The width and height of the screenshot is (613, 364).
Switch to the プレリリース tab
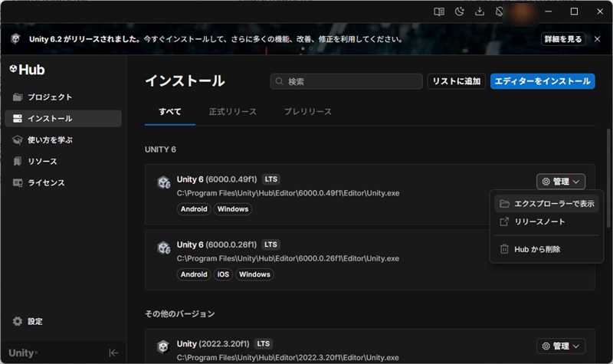pos(308,112)
